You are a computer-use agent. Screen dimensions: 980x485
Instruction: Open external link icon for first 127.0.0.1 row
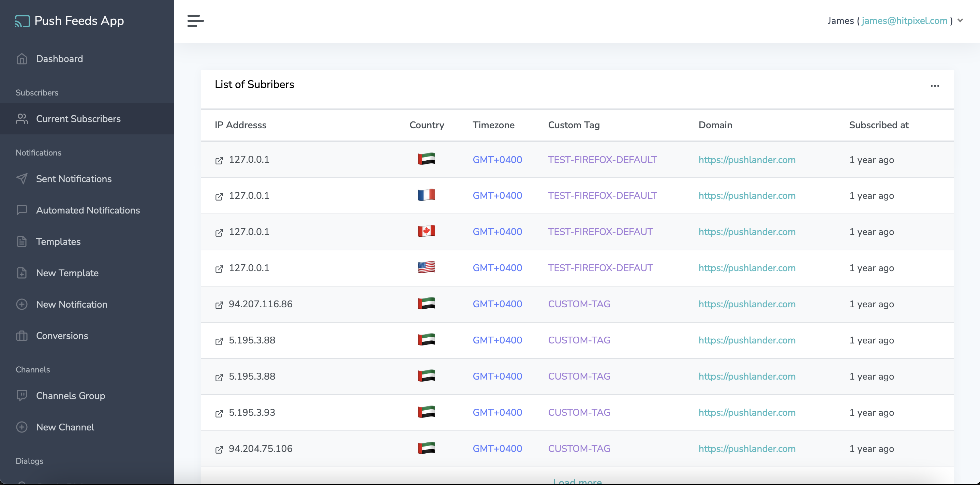tap(219, 161)
